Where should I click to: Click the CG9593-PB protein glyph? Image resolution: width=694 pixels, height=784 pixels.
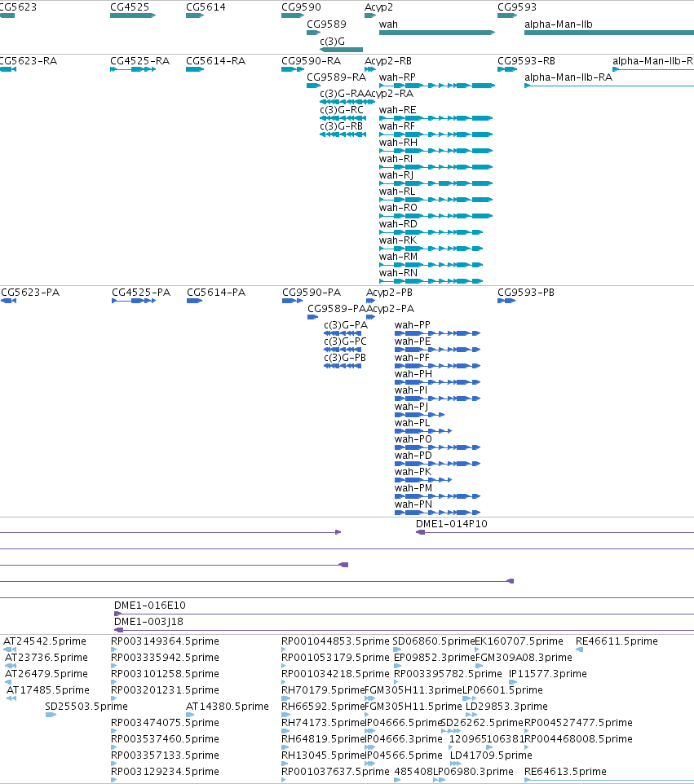tap(506, 301)
